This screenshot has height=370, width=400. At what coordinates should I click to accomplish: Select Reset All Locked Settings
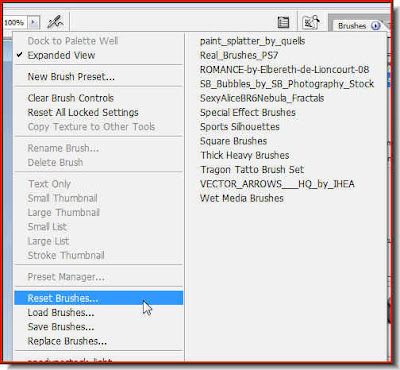(x=99, y=112)
